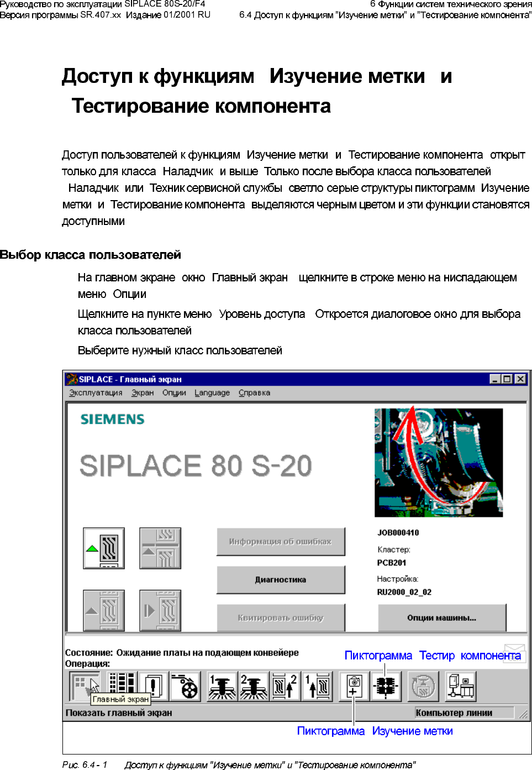Click the green-triangle PCB board icon

click(x=104, y=548)
